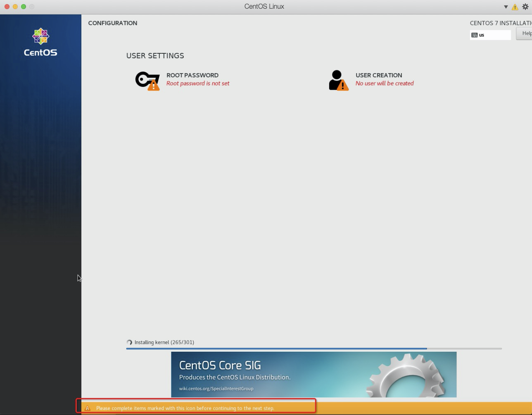The height and width of the screenshot is (415, 532).
Task: Click wiki.centos.org/SpecialInterestGroup text
Action: pyautogui.click(x=216, y=389)
